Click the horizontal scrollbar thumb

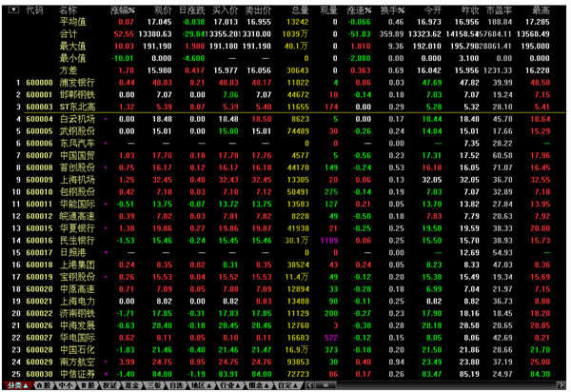click(325, 385)
